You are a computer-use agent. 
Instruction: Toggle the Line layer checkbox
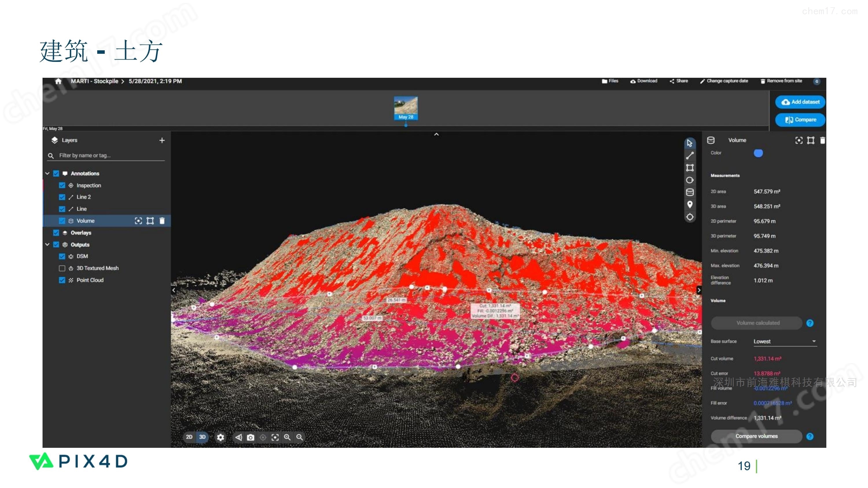[62, 209]
